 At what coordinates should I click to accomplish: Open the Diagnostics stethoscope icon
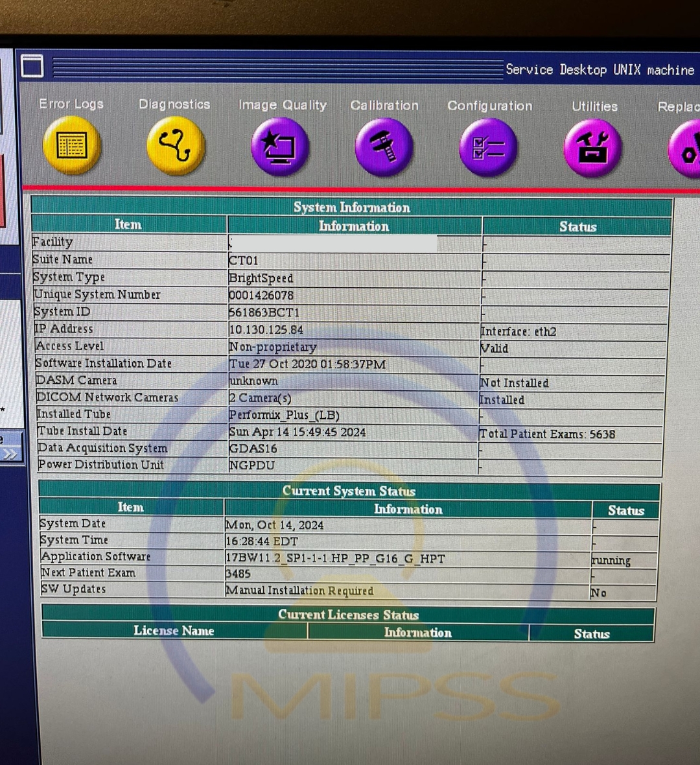click(x=176, y=145)
